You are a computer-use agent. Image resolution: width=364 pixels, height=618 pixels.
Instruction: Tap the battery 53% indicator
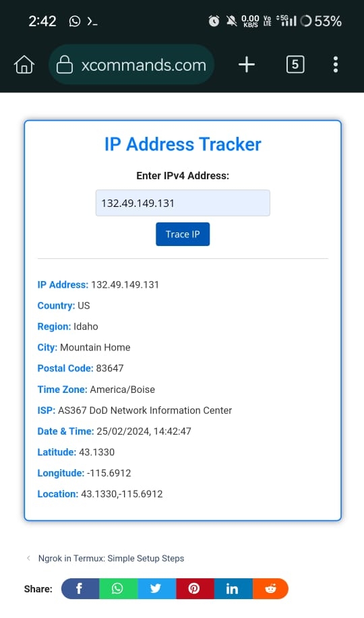point(321,21)
